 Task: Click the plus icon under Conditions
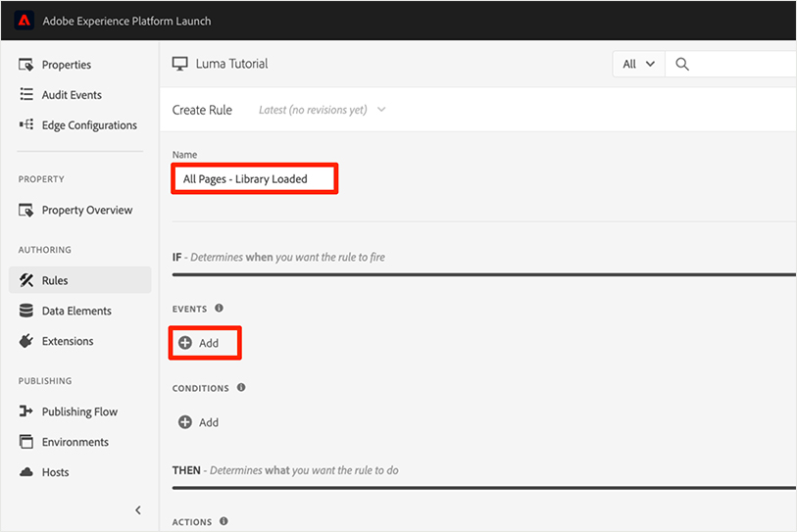tap(185, 422)
